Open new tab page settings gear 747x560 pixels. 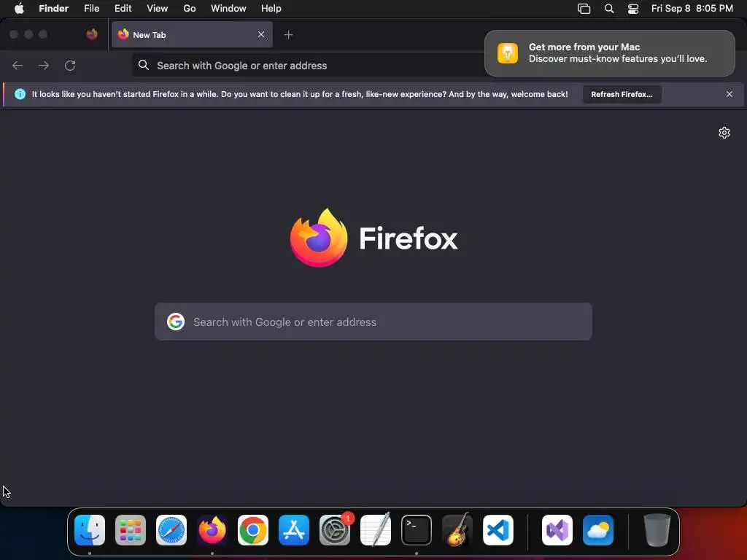click(724, 133)
